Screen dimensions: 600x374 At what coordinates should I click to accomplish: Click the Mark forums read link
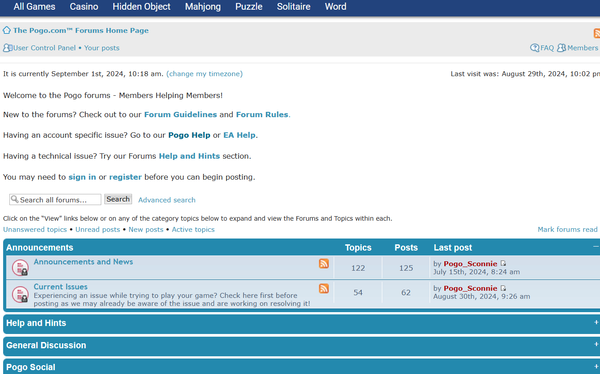coord(567,229)
